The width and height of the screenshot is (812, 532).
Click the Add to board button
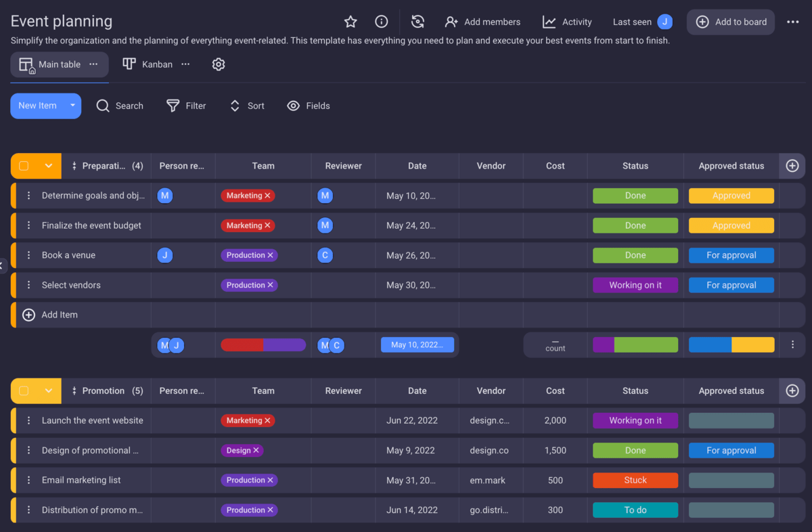(x=731, y=22)
